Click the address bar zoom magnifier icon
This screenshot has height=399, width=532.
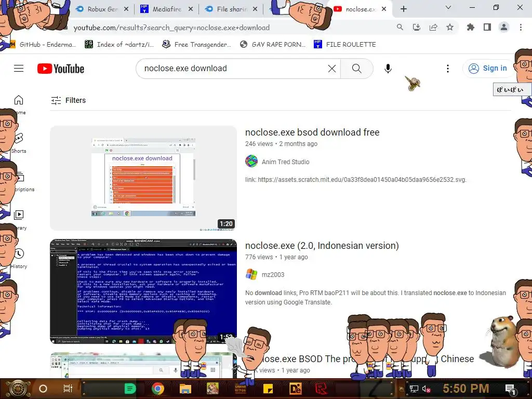coord(400,27)
